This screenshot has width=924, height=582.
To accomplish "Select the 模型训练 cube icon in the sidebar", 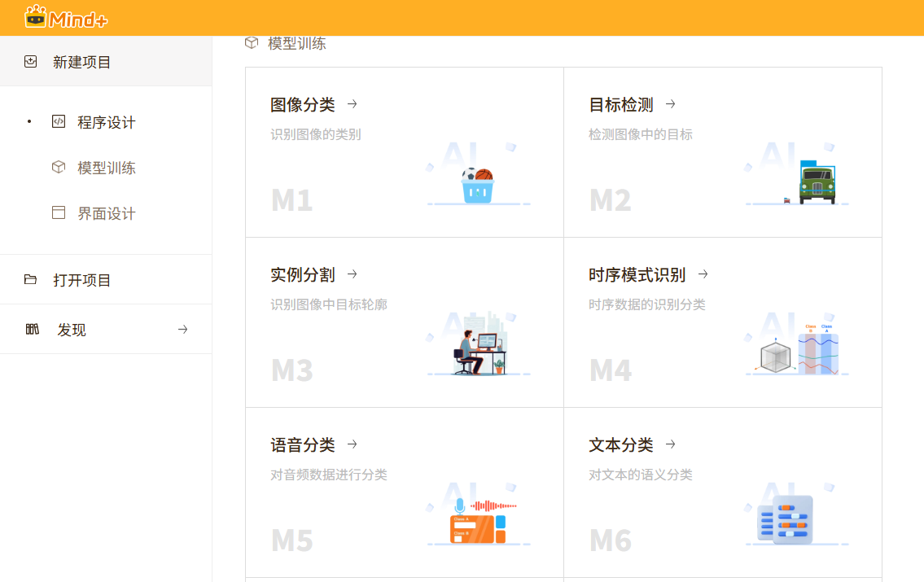I will click(x=58, y=167).
